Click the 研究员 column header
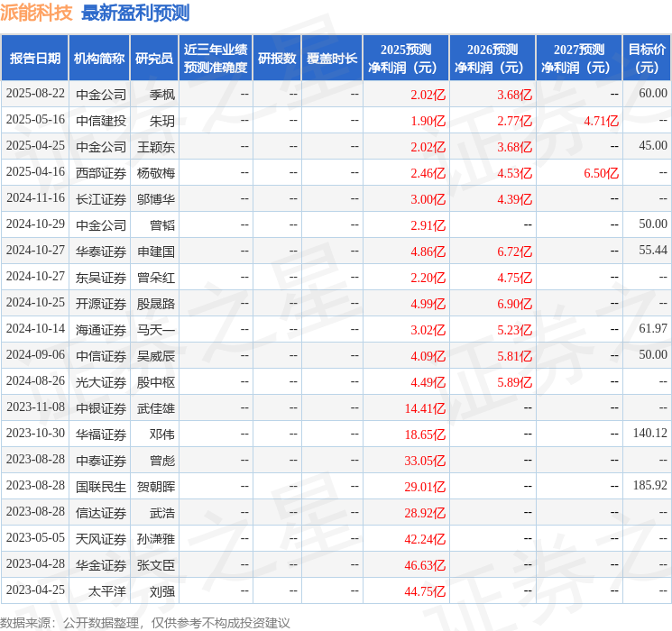Image resolution: width=672 pixels, height=631 pixels. (154, 59)
